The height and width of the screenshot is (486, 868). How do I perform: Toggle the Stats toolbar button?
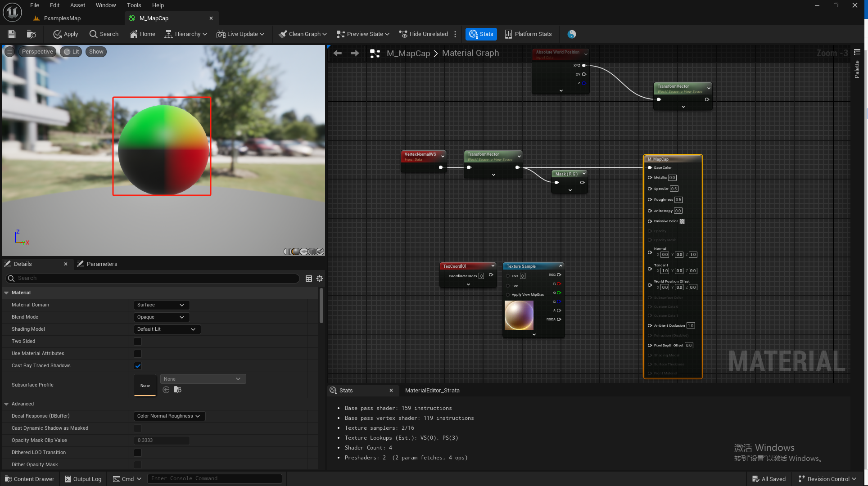[481, 34]
